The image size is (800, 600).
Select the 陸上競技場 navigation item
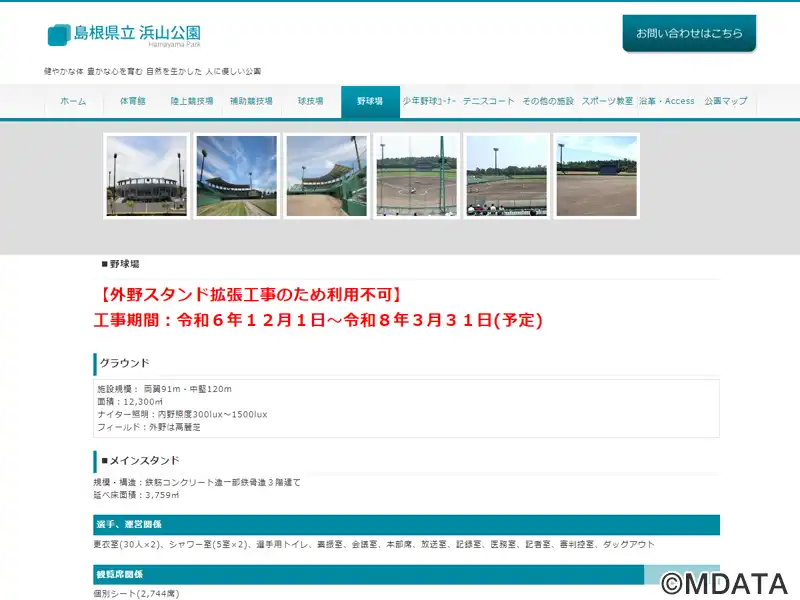pos(192,101)
